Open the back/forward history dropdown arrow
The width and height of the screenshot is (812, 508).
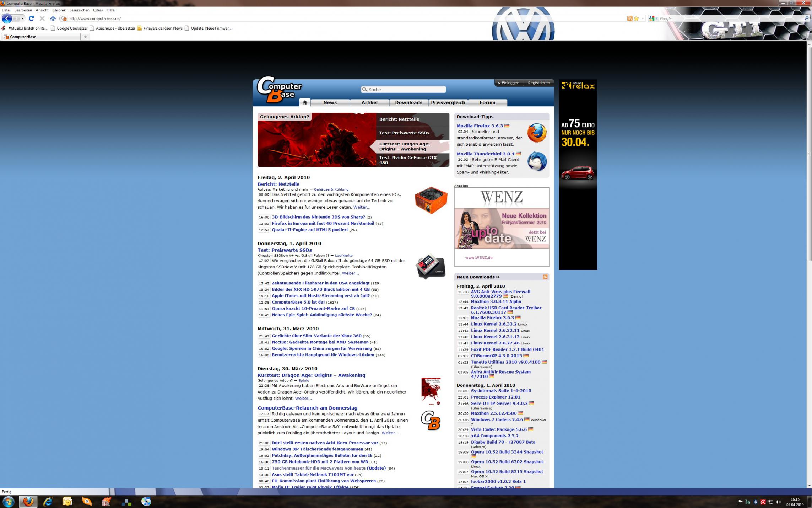coord(23,18)
